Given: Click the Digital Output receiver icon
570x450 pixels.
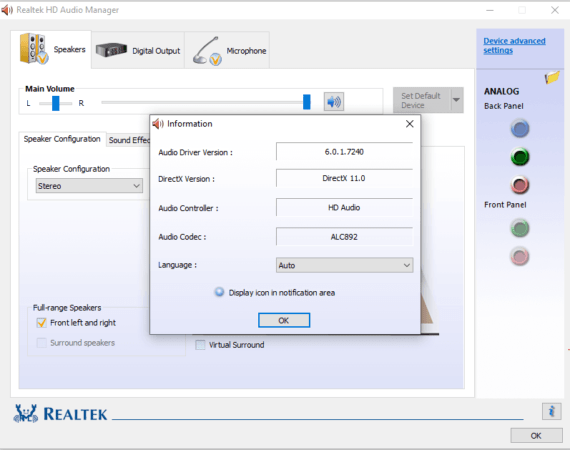Looking at the screenshot, I should tap(111, 50).
